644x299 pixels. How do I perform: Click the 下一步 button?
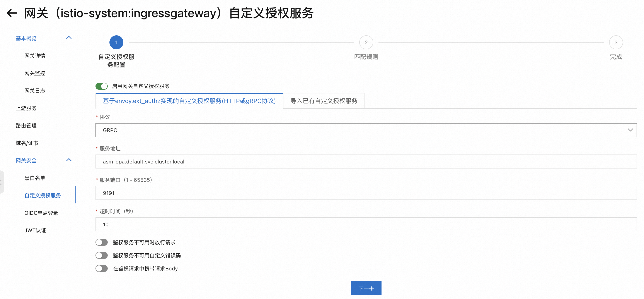(366, 288)
